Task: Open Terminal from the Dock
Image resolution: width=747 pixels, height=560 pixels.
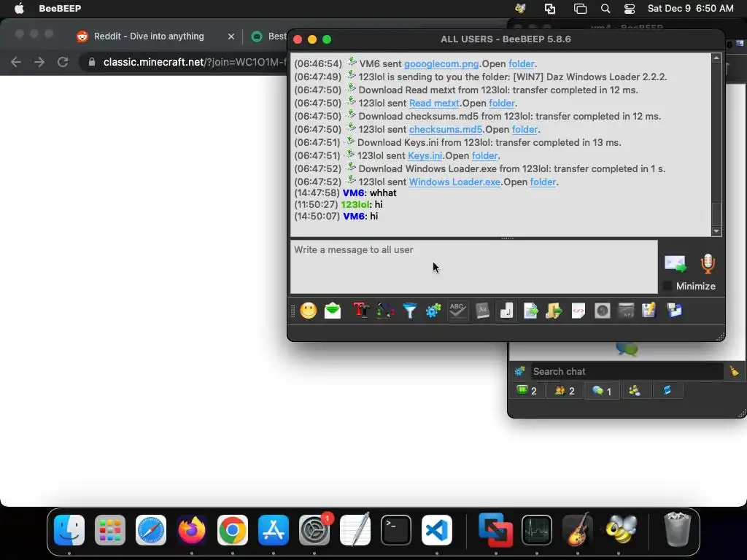Action: 396,530
